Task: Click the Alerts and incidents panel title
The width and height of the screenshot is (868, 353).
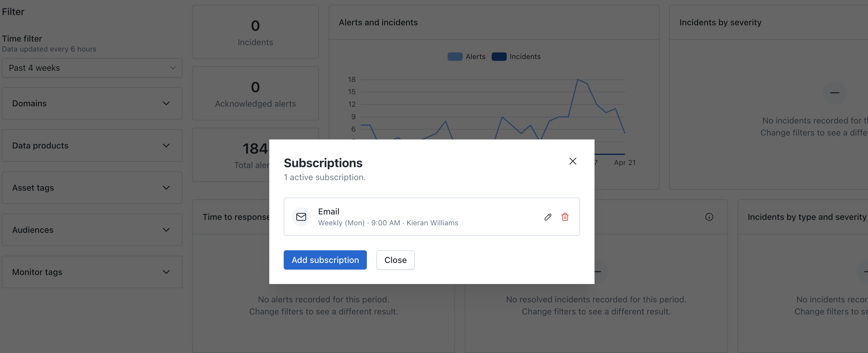Action: pos(378,23)
